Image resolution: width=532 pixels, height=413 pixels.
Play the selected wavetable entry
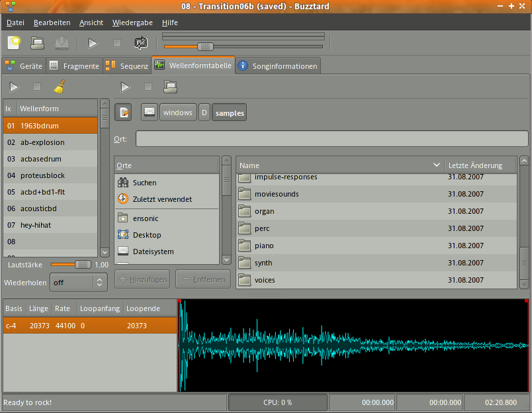click(x=15, y=87)
